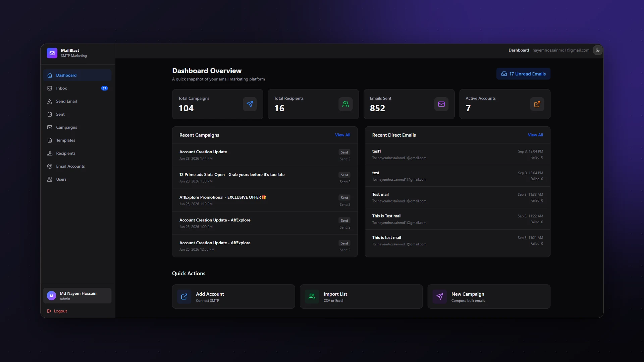Open the 'Test mail' direct email row
This screenshot has width=644, height=362.
458,197
